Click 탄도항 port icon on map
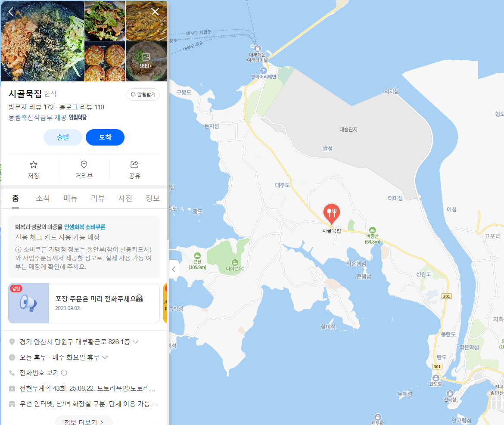 tap(436, 378)
